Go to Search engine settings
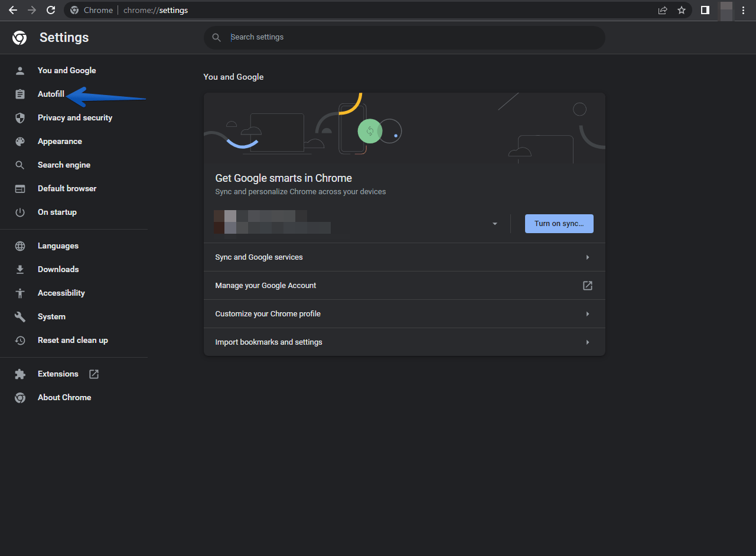The height and width of the screenshot is (556, 756). click(x=64, y=165)
